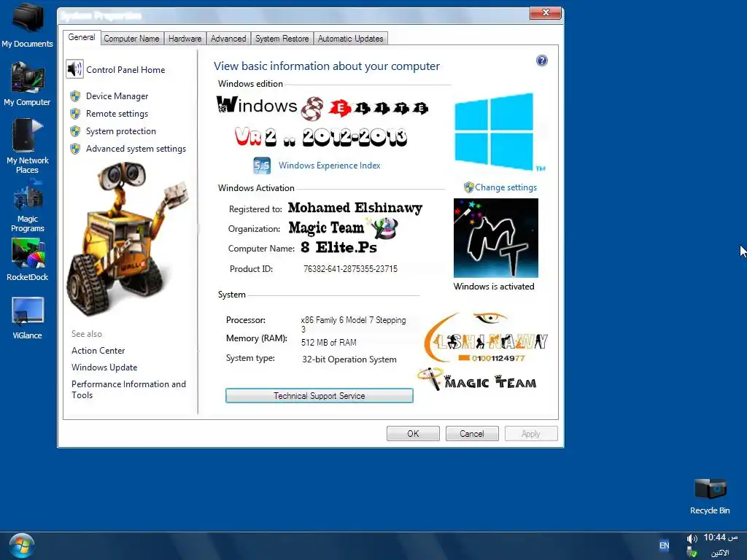Click the Magic Team logo at bottom right
The height and width of the screenshot is (560, 747).
point(477,379)
